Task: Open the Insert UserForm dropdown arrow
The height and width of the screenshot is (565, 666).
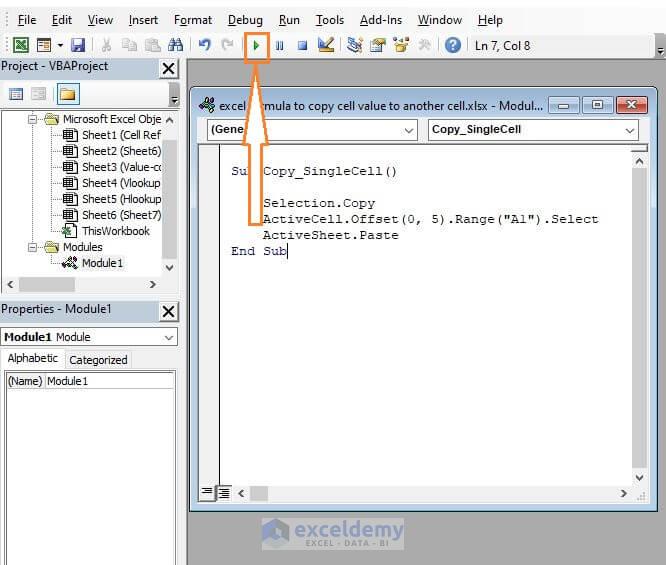Action: click(60, 45)
